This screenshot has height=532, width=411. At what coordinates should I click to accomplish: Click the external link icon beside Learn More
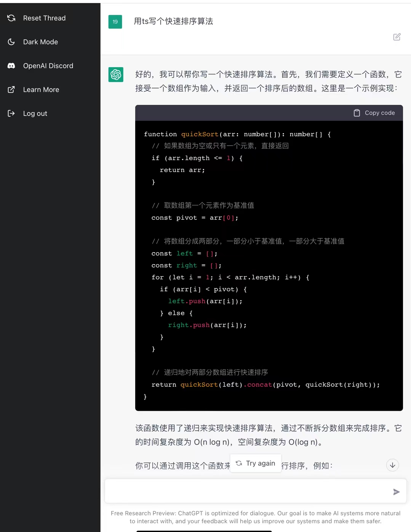point(11,90)
